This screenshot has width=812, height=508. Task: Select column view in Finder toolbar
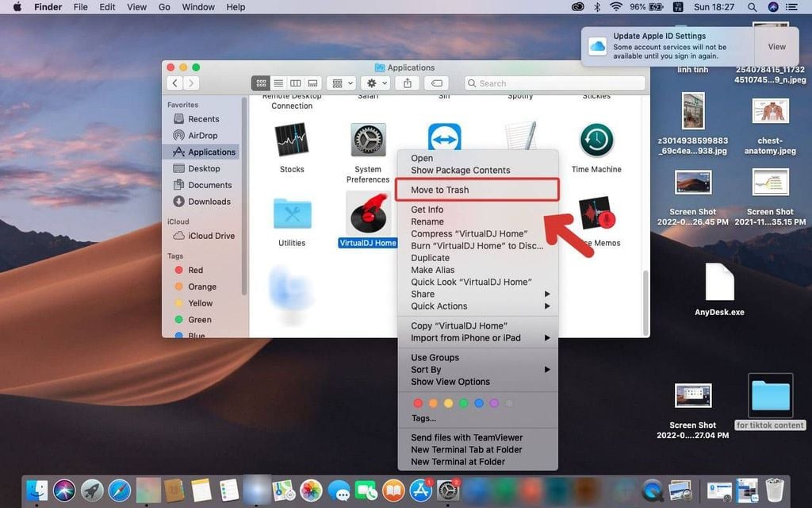coord(296,83)
